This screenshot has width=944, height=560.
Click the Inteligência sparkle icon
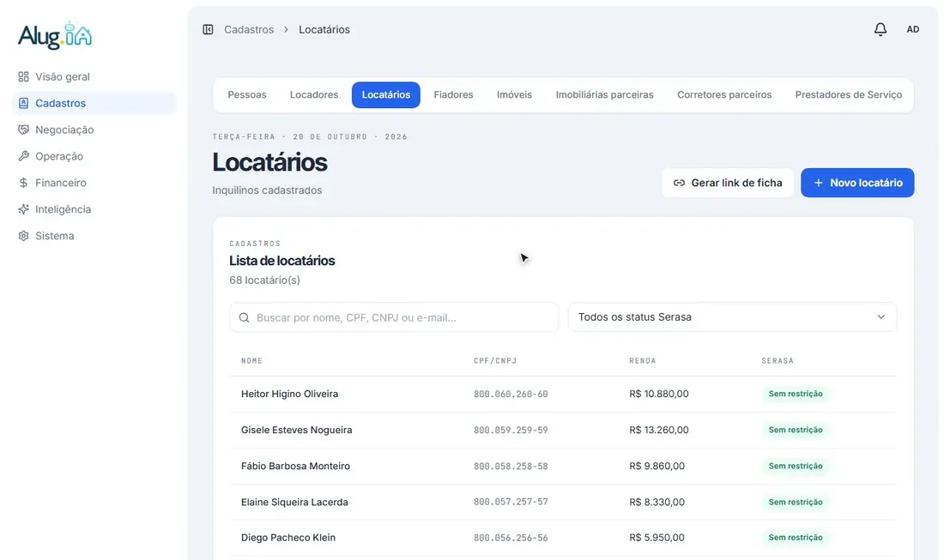23,208
